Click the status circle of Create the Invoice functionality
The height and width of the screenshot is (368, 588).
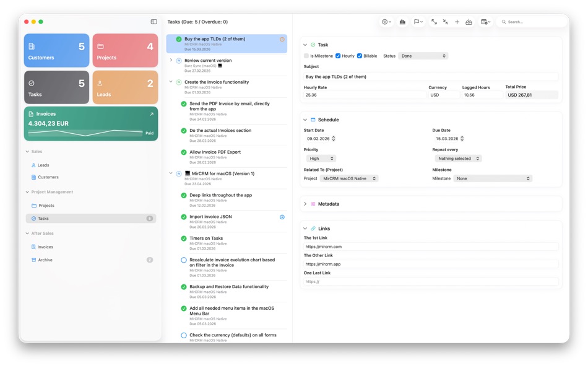point(179,82)
